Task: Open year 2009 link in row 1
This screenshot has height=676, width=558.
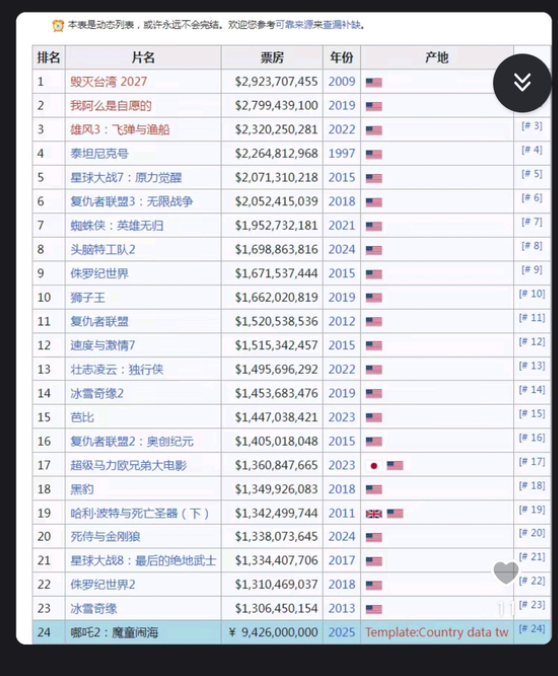Action: [342, 81]
